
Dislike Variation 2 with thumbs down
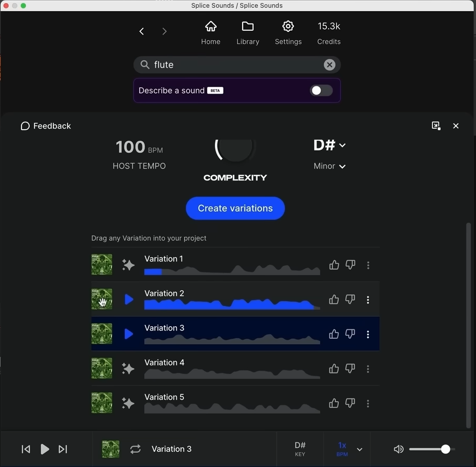pyautogui.click(x=350, y=300)
